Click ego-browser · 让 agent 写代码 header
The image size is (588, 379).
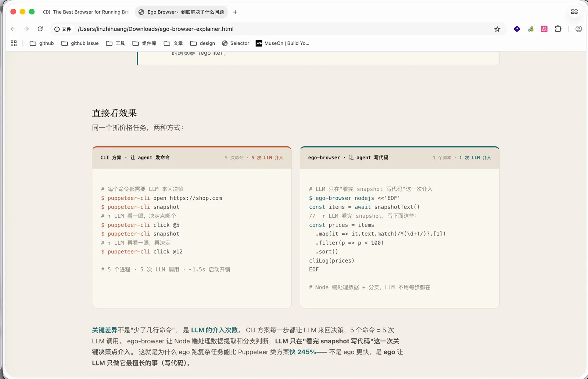point(348,158)
